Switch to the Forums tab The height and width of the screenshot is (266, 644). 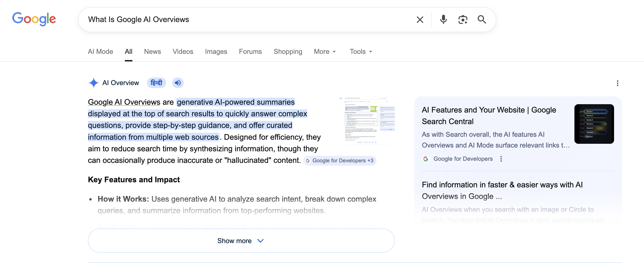[250, 51]
